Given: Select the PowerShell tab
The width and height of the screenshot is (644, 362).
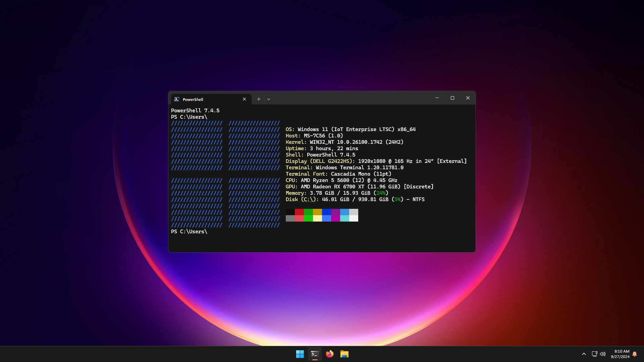Looking at the screenshot, I should pos(211,99).
